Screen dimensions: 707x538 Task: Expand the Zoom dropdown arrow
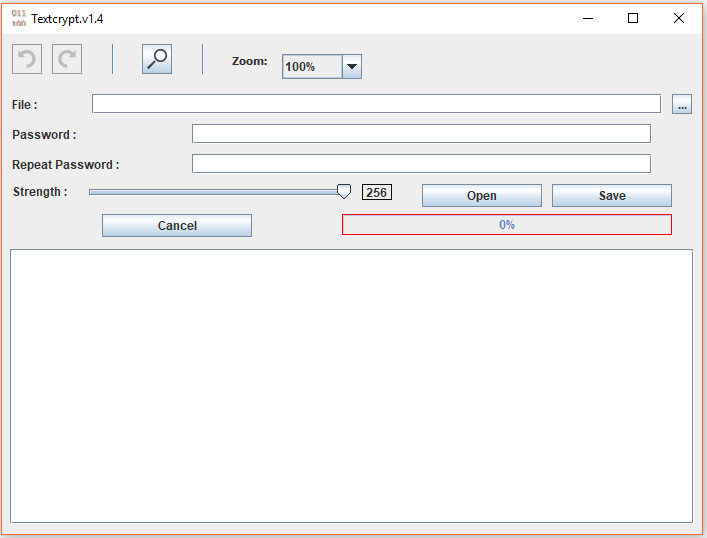352,67
